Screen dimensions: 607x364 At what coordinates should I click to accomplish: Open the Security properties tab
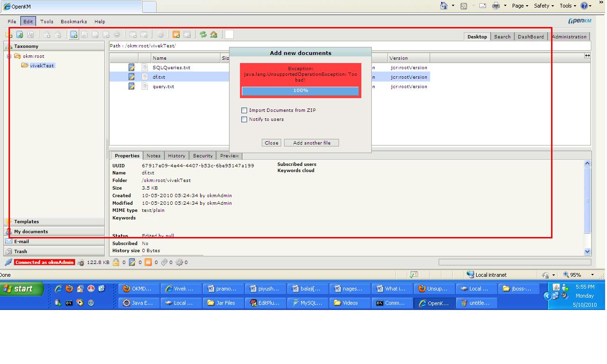click(x=202, y=155)
